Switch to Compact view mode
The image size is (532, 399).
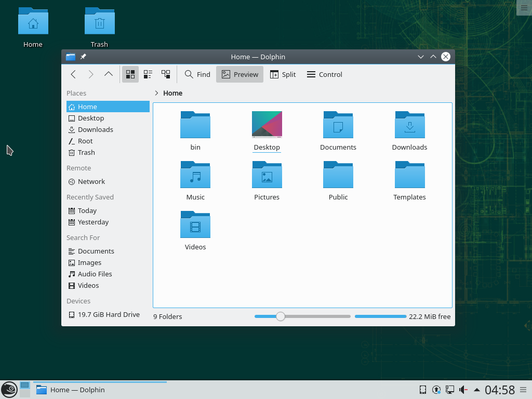click(148, 74)
